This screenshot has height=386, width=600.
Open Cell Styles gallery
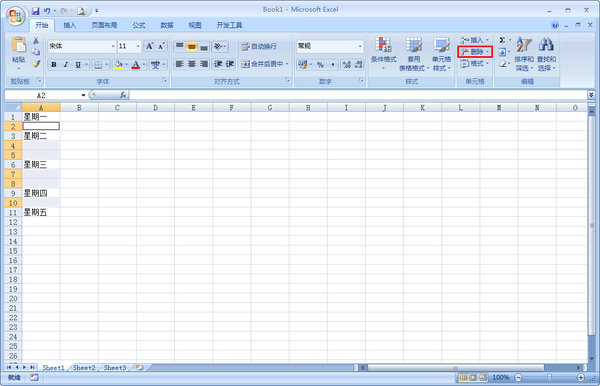pyautogui.click(x=442, y=54)
